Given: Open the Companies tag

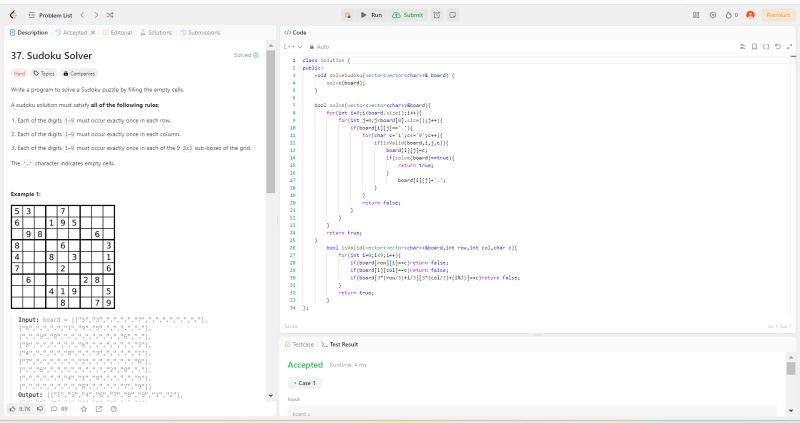Looking at the screenshot, I should (79, 74).
